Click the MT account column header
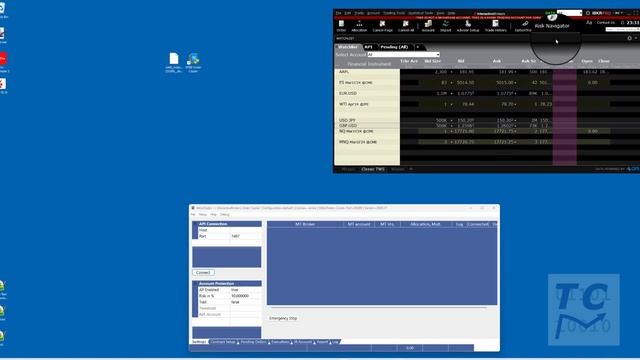This screenshot has height=360, width=640. pyautogui.click(x=359, y=224)
